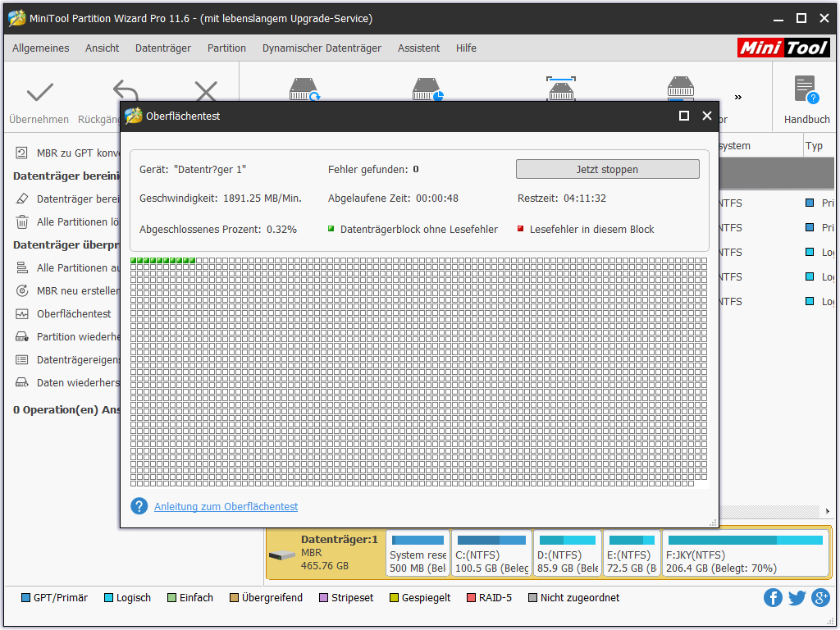The width and height of the screenshot is (840, 630).
Task: Open the Dynamischer Datenträger menu
Action: tap(322, 48)
